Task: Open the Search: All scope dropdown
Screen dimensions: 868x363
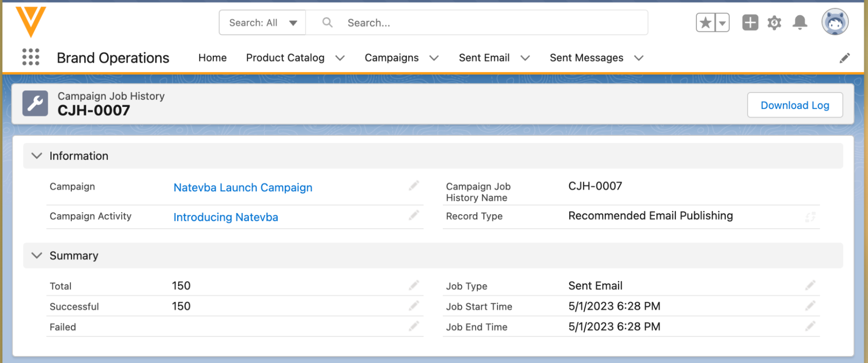Action: coord(262,23)
